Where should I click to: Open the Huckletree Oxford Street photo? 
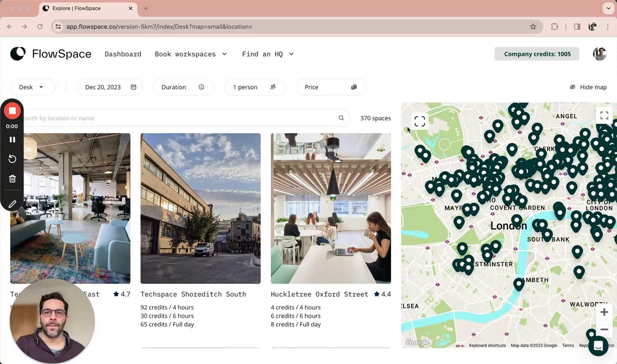331,208
